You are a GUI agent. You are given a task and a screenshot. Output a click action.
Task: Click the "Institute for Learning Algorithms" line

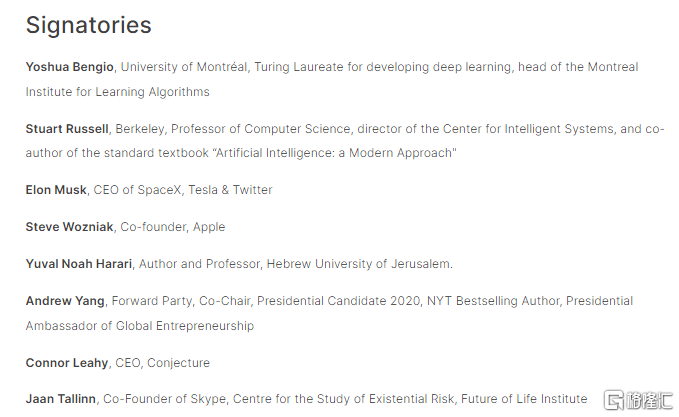(118, 92)
